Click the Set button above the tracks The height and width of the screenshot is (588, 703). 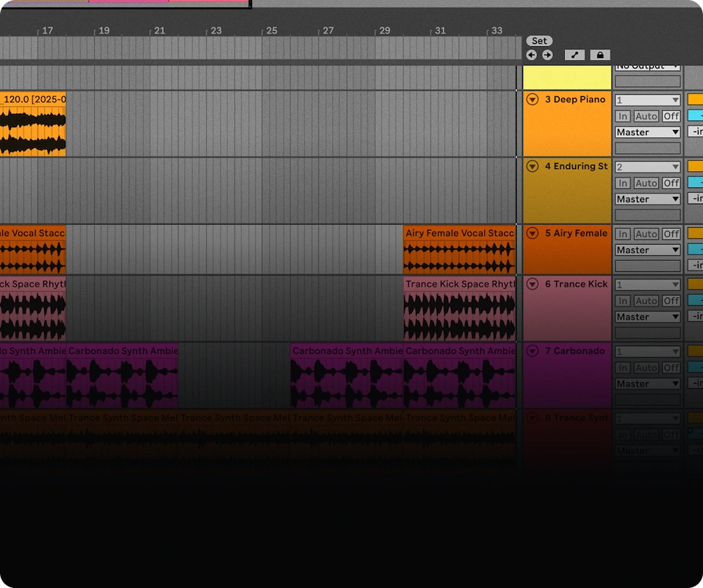(x=539, y=40)
